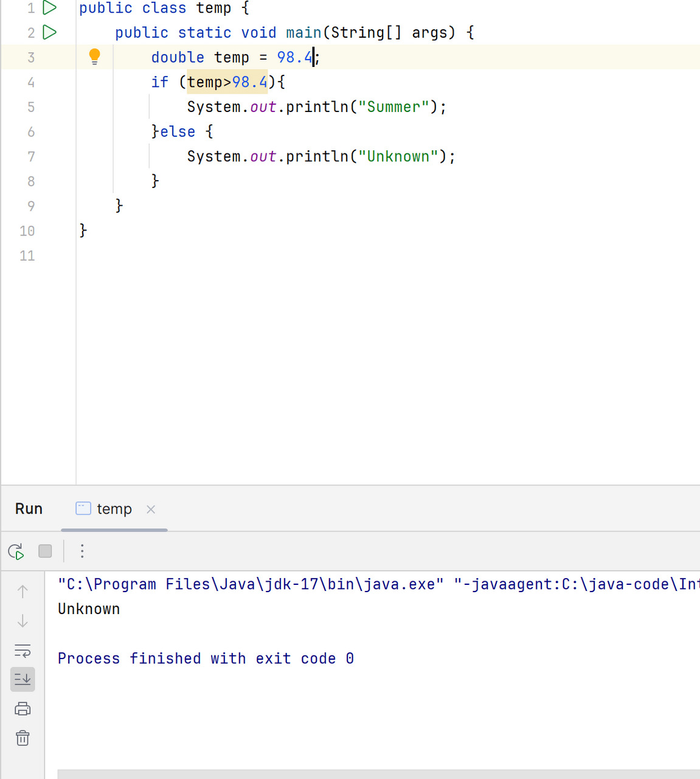Place cursor in "Summer" string literal
This screenshot has height=779, width=700.
tap(393, 107)
